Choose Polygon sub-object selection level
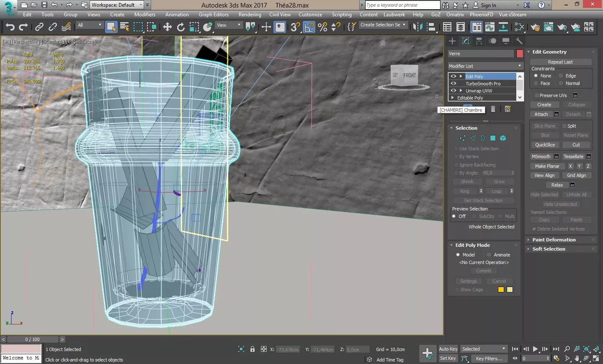This screenshot has width=603, height=364. coord(493,138)
